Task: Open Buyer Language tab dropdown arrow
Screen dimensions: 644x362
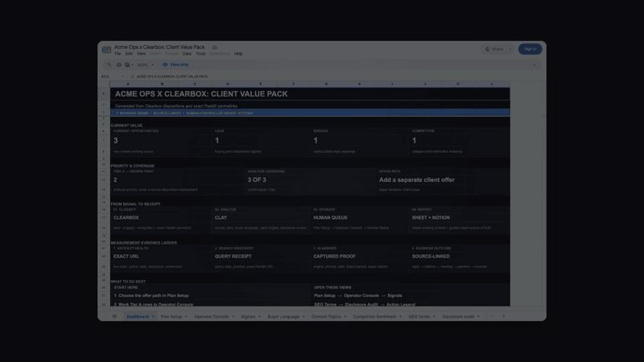Action: (x=303, y=316)
